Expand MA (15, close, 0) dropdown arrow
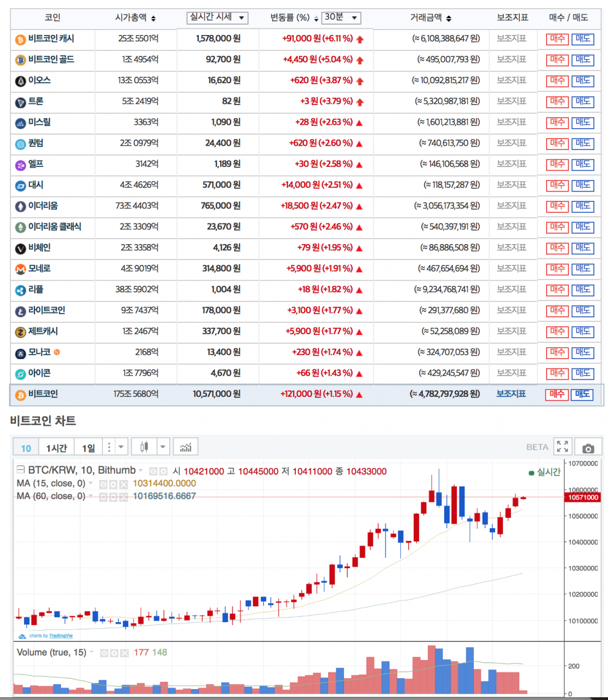 point(90,483)
